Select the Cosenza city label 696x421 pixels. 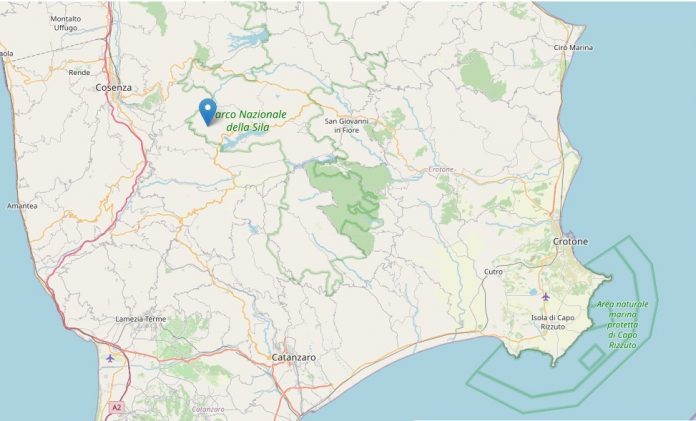click(x=114, y=87)
